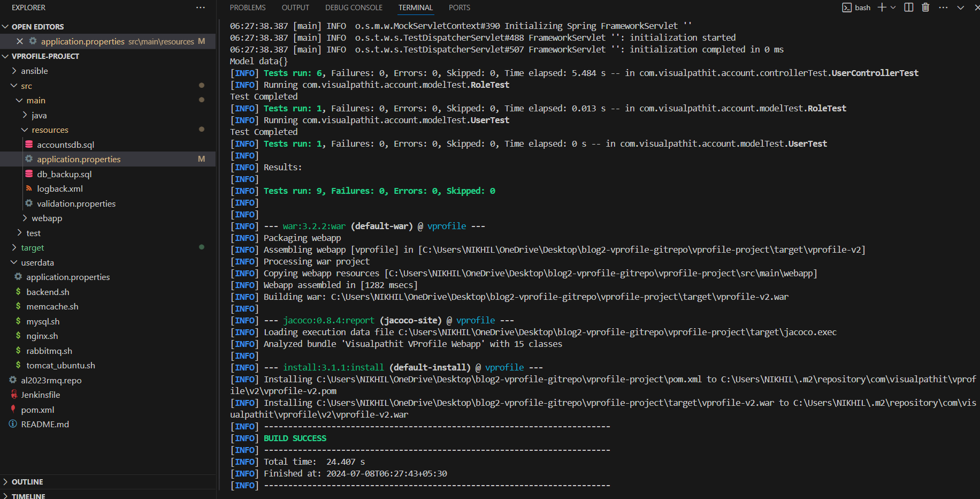Collapse the userdata folder
The width and height of the screenshot is (980, 499).
coord(14,262)
